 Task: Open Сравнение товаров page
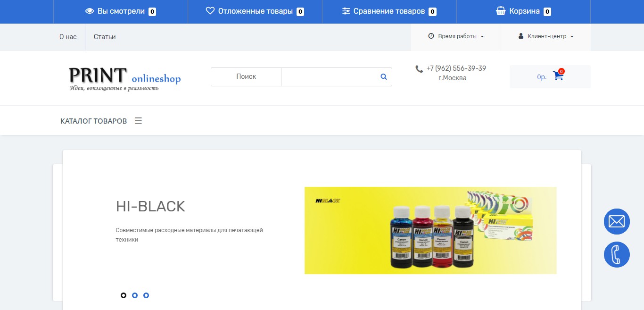(389, 11)
